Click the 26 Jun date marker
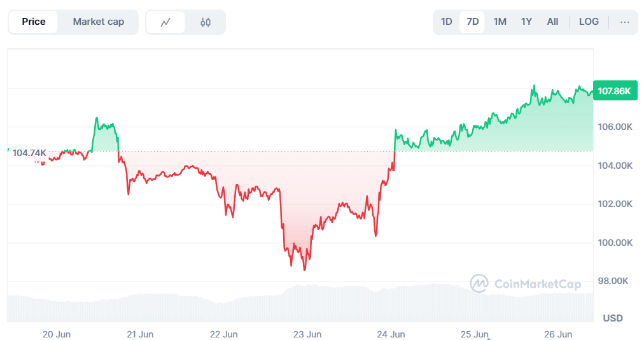This screenshot has height=340, width=644. (559, 334)
